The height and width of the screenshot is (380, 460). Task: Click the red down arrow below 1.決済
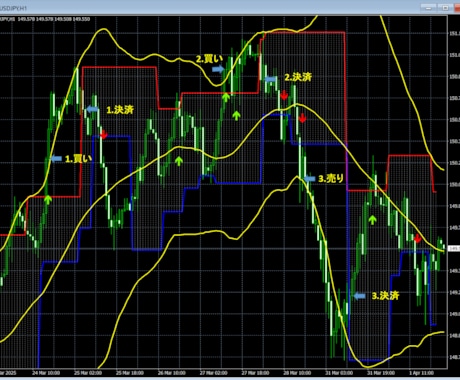[104, 134]
